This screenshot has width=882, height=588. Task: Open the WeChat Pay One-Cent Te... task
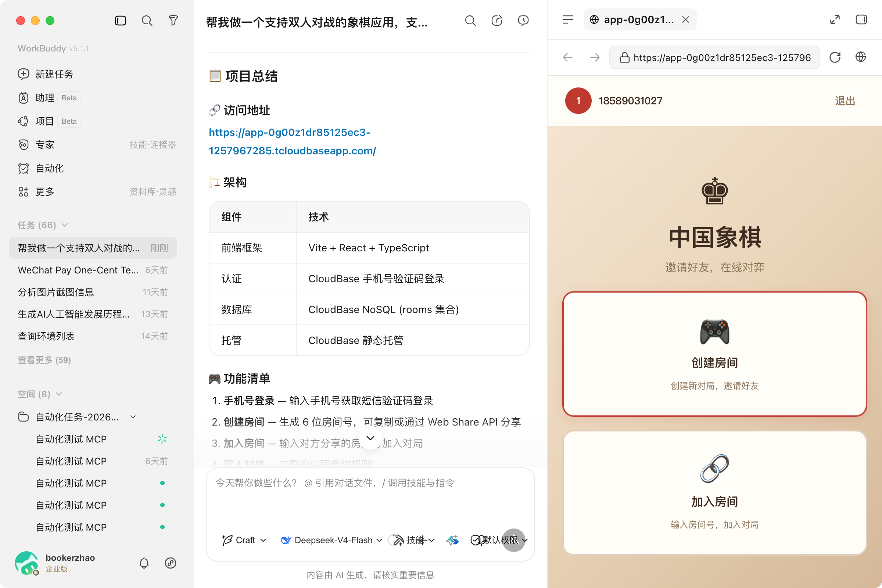(93, 270)
